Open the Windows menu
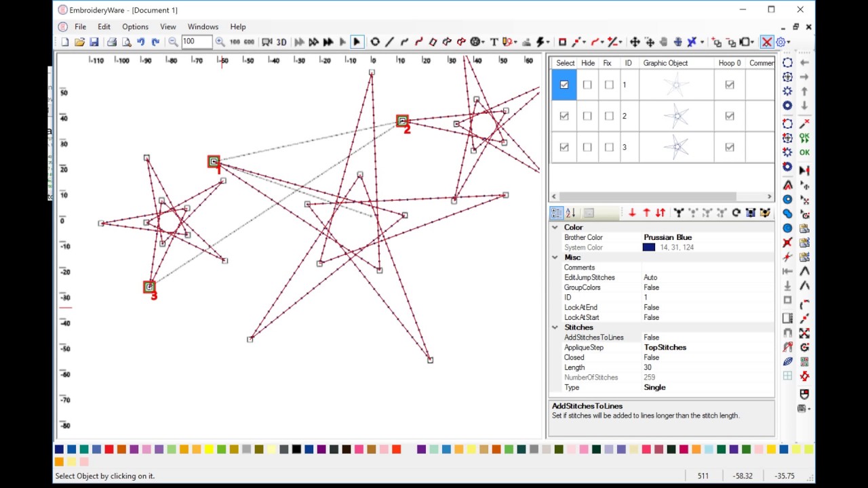Viewport: 868px width, 488px height. click(203, 26)
